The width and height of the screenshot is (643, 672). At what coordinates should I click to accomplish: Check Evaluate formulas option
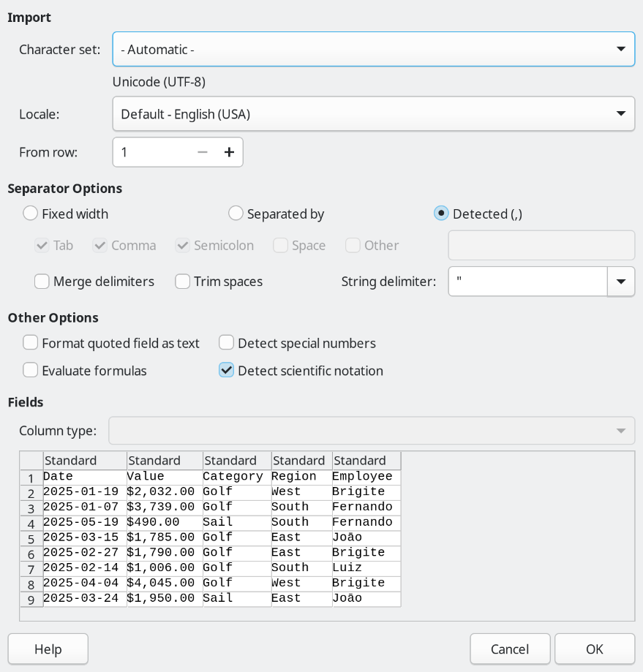coord(30,370)
